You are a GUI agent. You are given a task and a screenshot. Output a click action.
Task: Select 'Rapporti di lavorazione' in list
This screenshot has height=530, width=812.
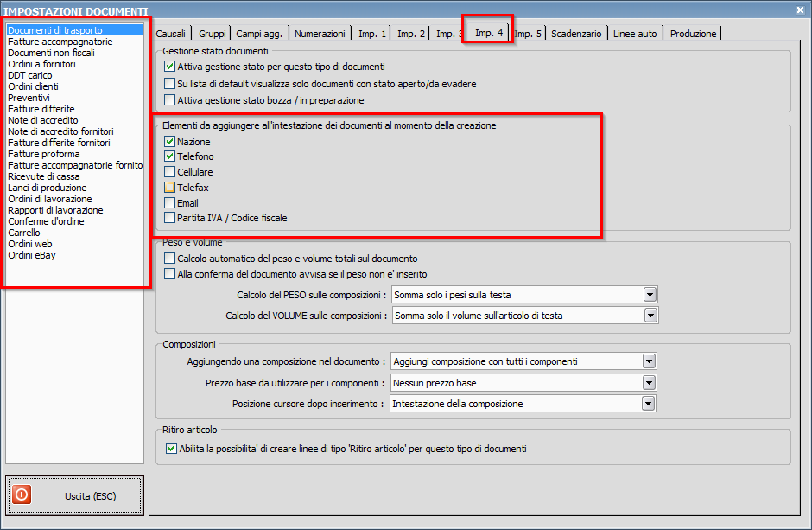pos(74,210)
